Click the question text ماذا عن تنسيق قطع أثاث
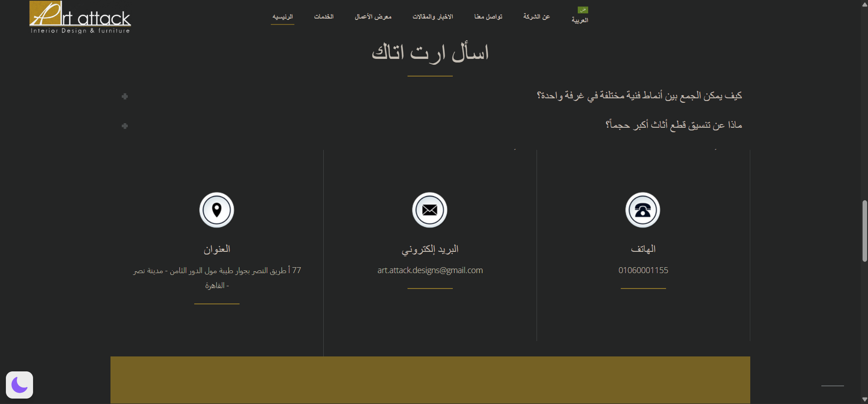The width and height of the screenshot is (868, 404). [x=674, y=125]
